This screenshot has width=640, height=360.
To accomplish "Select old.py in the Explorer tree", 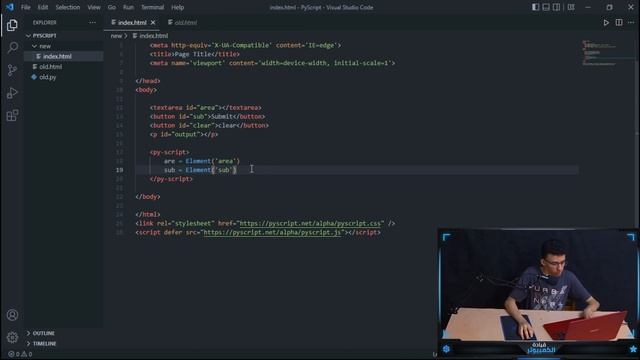I will 48,77.
